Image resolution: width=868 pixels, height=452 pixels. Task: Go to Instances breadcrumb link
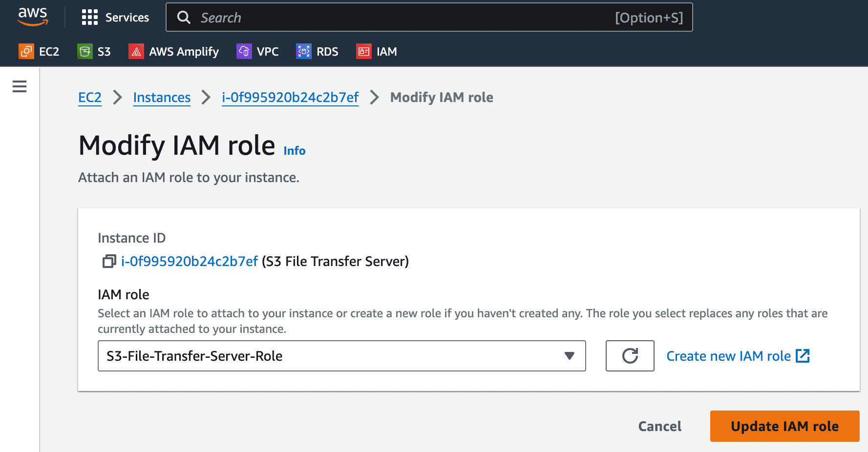(x=162, y=98)
